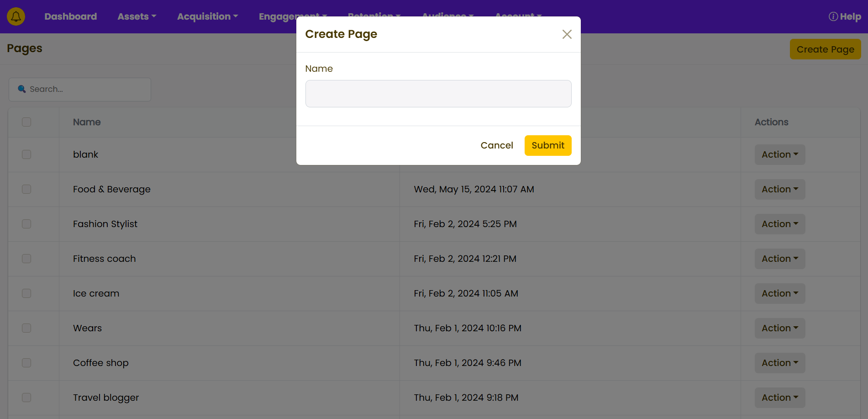Cancel the Create Page dialog
This screenshot has height=419, width=868.
(497, 145)
